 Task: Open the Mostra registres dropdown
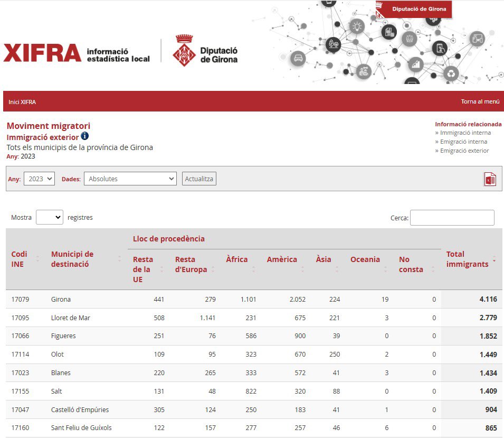pyautogui.click(x=50, y=217)
